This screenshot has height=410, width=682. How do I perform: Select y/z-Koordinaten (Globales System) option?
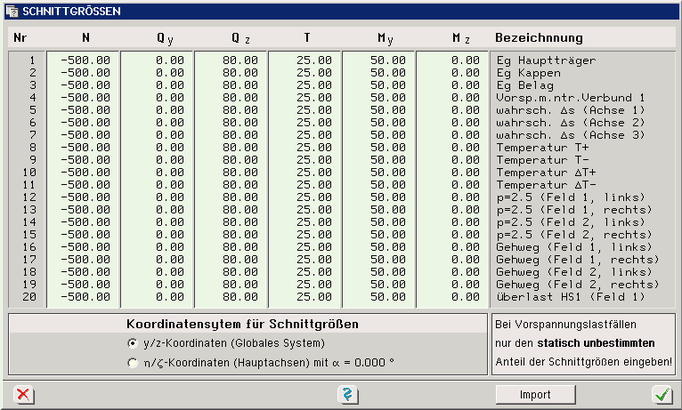click(132, 343)
